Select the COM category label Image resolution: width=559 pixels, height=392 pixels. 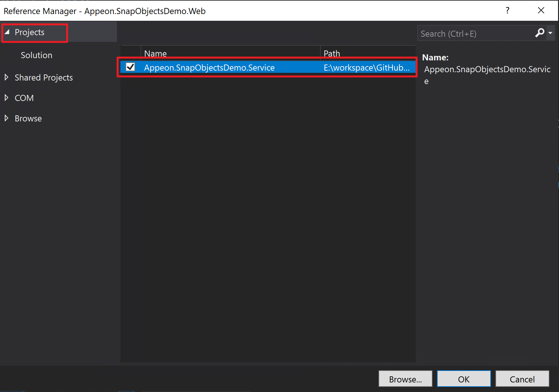tap(24, 98)
